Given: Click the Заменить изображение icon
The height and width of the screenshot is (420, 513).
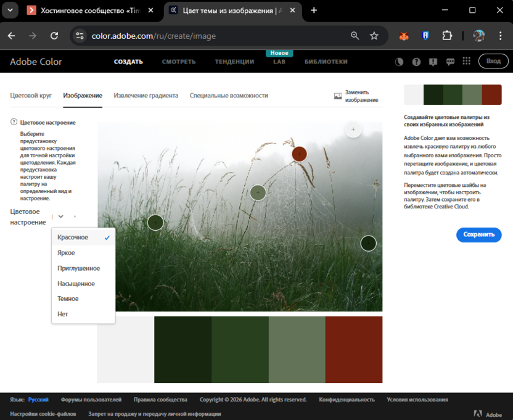Looking at the screenshot, I should coord(338,96).
